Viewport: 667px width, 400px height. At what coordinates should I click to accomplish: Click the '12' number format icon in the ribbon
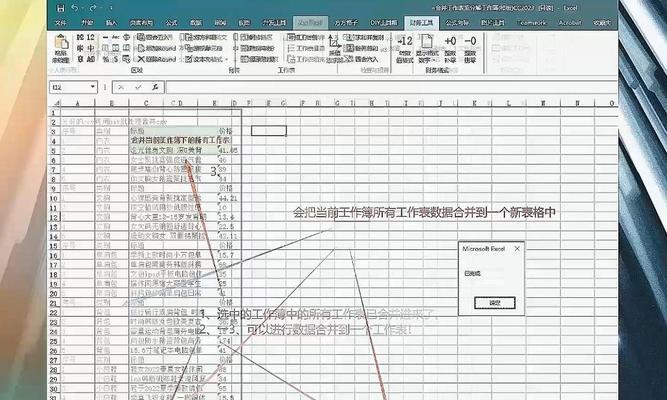[91, 37]
